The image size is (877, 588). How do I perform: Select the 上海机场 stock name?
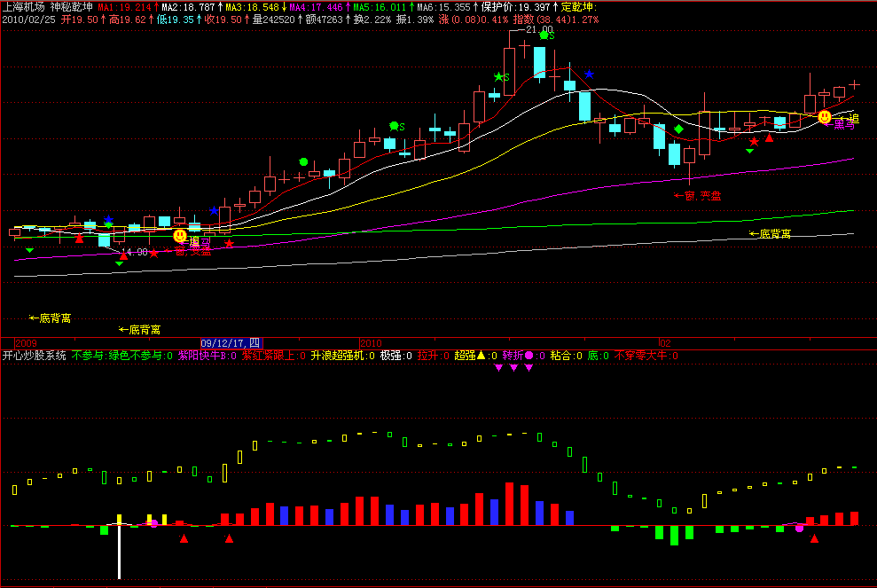[x=25, y=6]
